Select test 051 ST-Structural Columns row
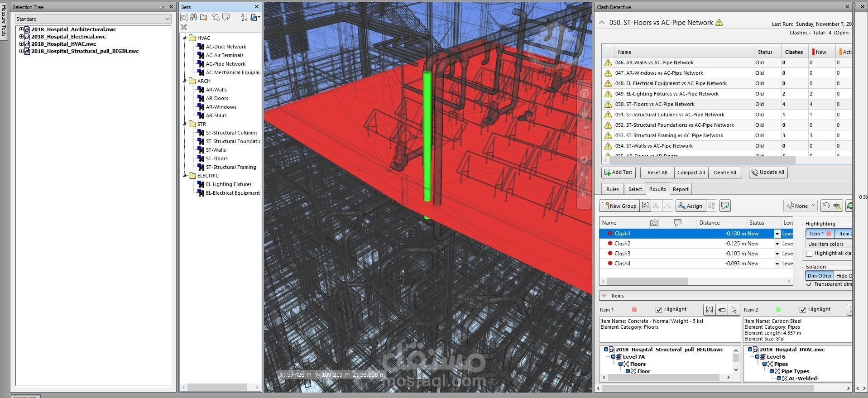868x398 pixels. (726, 115)
